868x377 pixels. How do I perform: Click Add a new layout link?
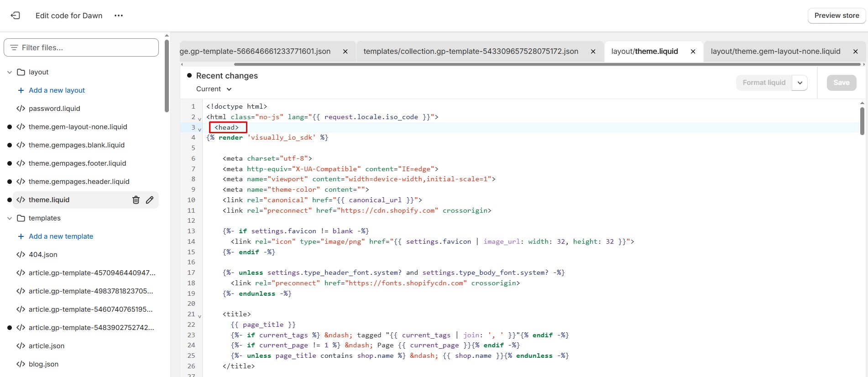(x=57, y=90)
